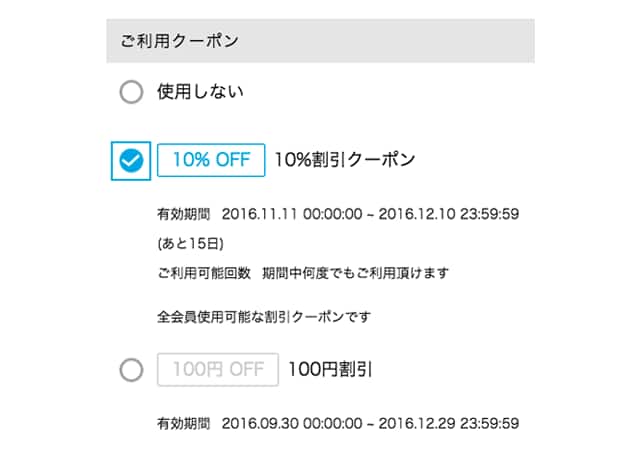Click the gray 100円 OFF badge
Viewport: 640px width, 466px height.
217,370
